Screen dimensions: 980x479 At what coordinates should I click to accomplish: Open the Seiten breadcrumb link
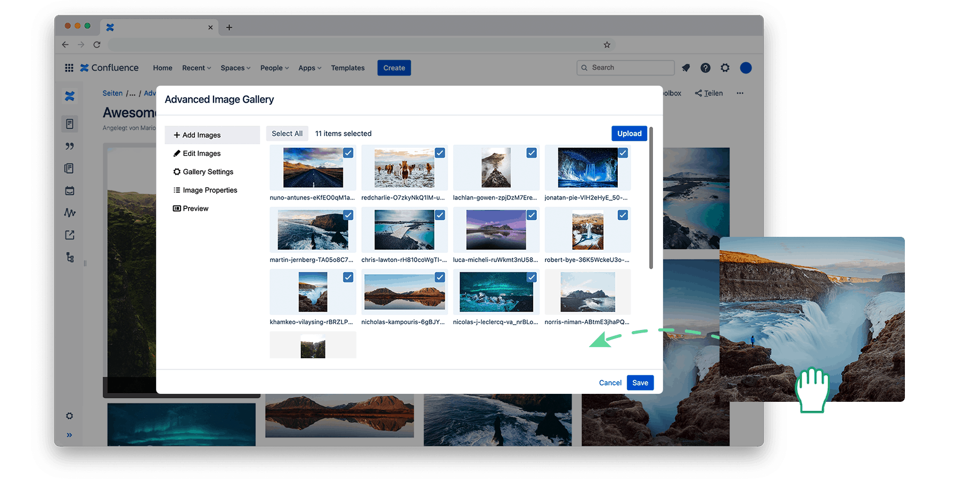[112, 93]
